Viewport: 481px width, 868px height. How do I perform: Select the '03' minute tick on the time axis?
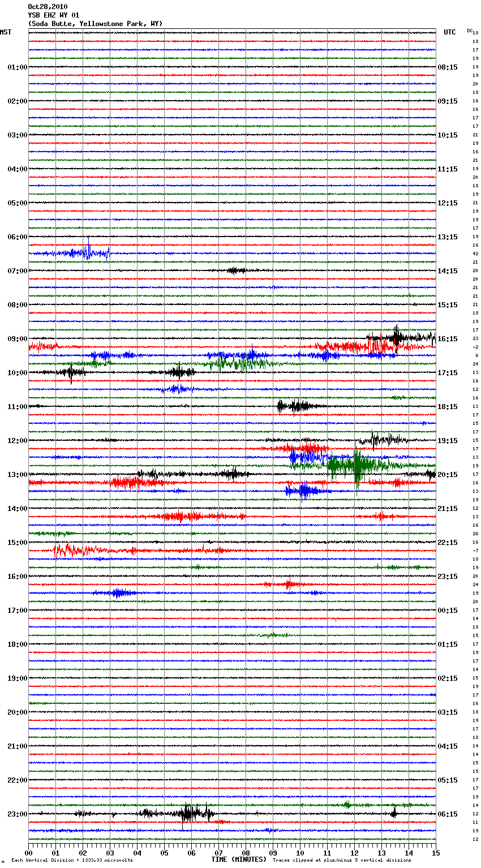tap(110, 852)
